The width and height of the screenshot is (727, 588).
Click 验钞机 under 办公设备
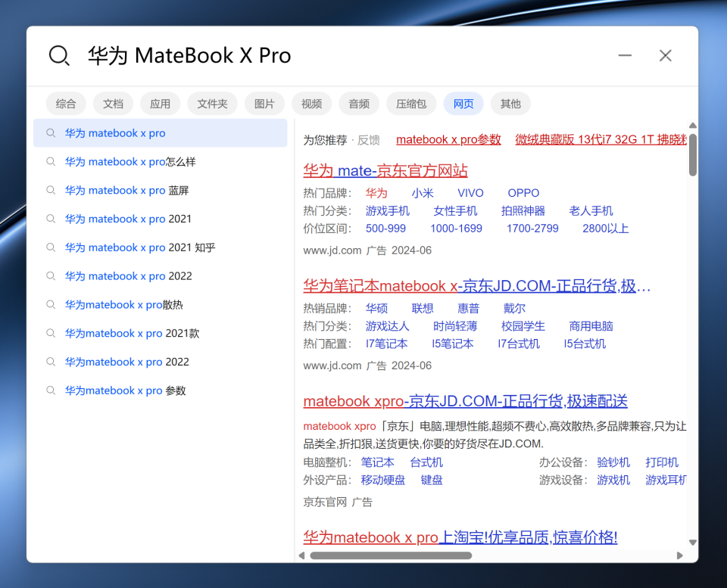pyautogui.click(x=613, y=462)
